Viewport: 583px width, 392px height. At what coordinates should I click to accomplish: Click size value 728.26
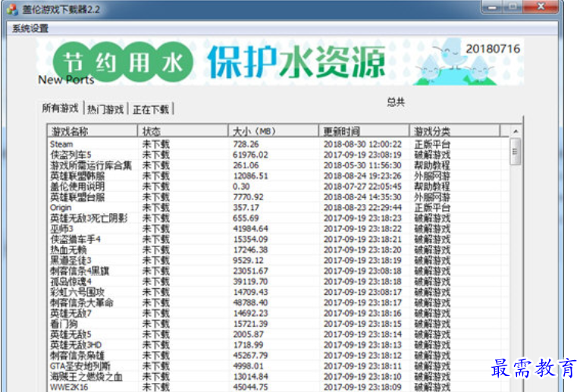point(246,144)
